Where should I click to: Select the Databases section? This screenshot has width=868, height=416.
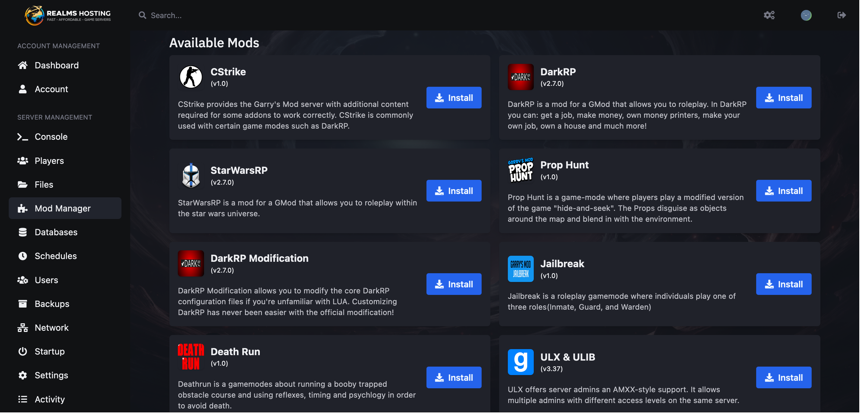56,232
